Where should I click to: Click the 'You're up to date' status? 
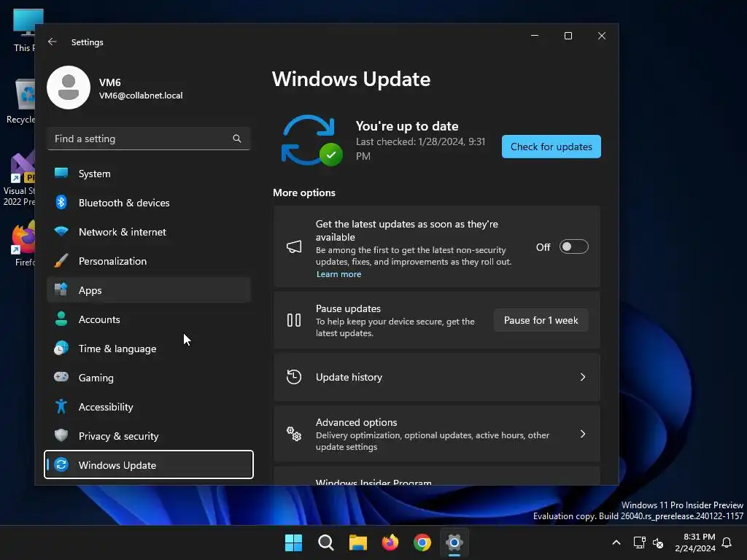(x=407, y=126)
